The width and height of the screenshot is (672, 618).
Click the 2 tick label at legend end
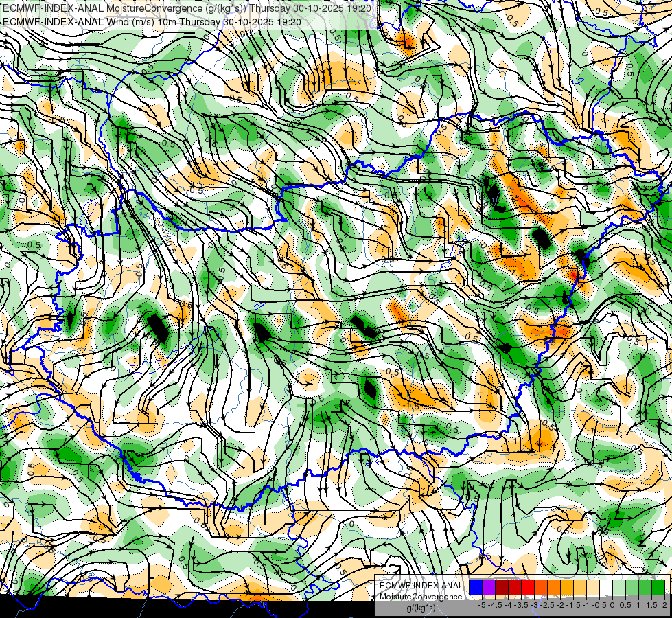[664, 605]
